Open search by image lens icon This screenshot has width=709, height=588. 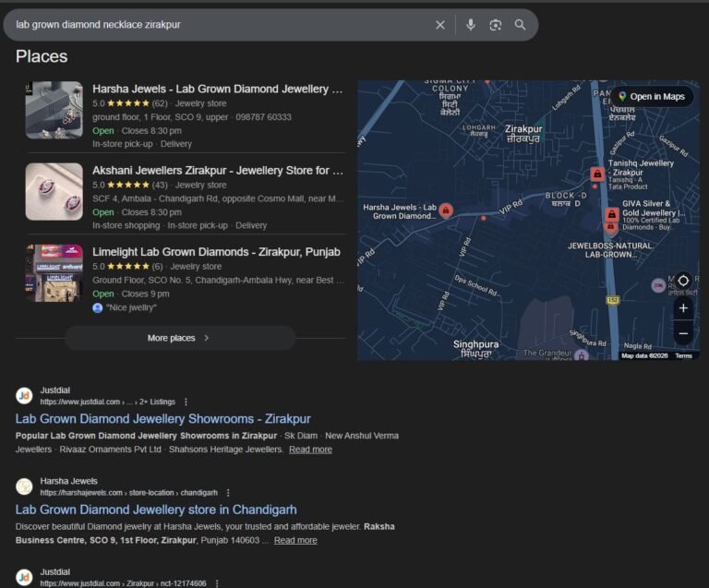pyautogui.click(x=496, y=25)
